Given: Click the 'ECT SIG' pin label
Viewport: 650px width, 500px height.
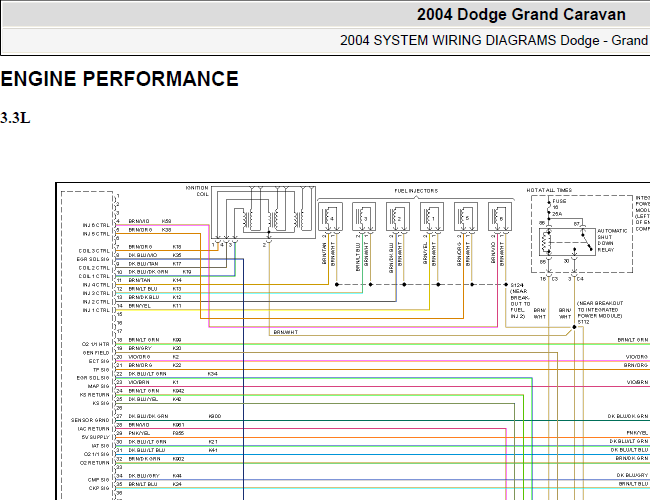Looking at the screenshot, I should 99,361.
